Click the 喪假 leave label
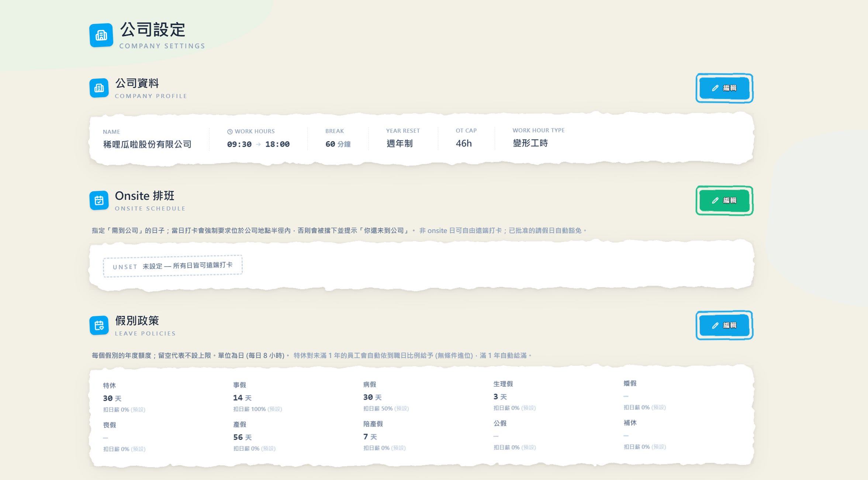868x480 pixels. pyautogui.click(x=110, y=425)
